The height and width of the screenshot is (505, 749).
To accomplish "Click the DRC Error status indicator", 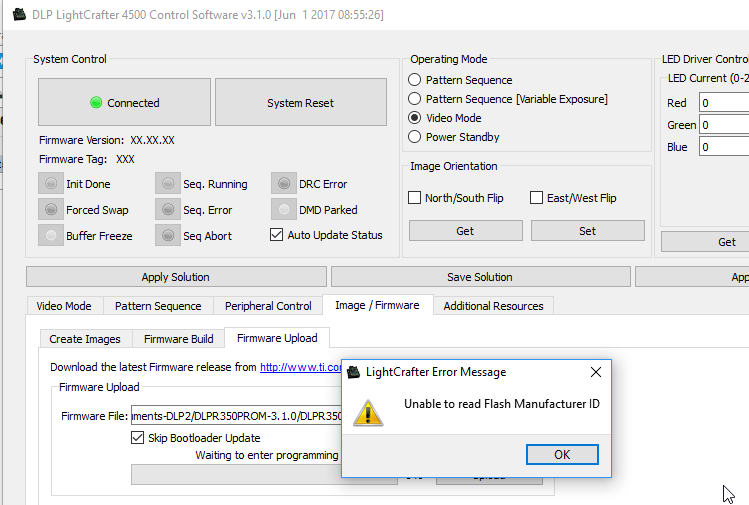I will click(x=284, y=183).
